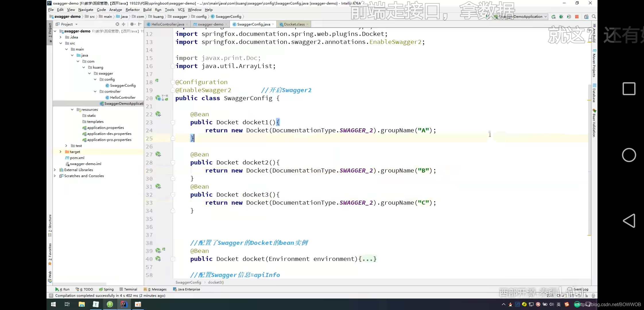Image resolution: width=644 pixels, height=310 pixels.
Task: Open the Refactor menu
Action: (x=132, y=10)
